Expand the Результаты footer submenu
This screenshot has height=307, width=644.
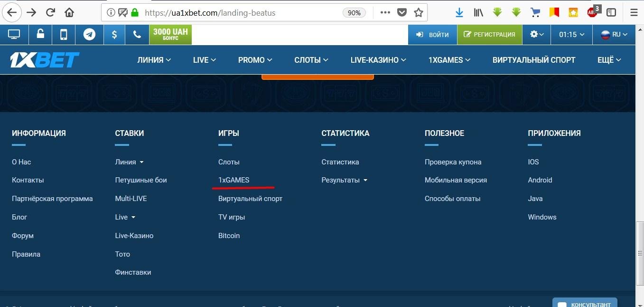click(x=344, y=180)
